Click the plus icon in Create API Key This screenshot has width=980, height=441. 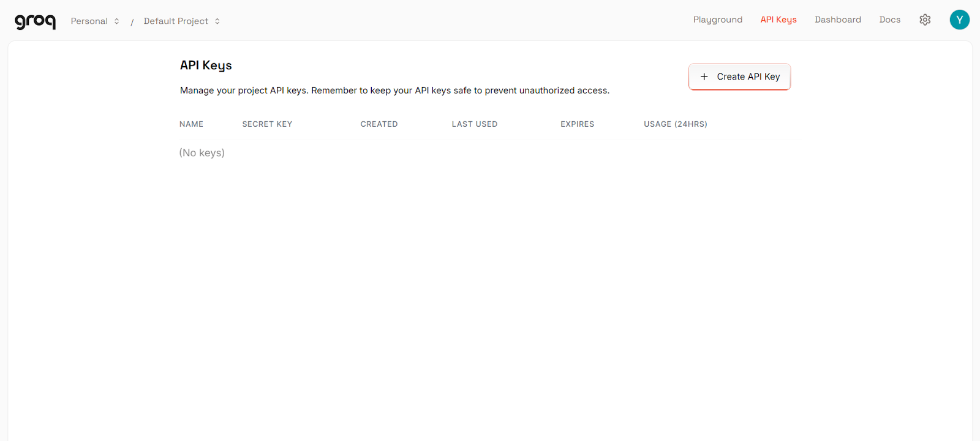tap(704, 77)
